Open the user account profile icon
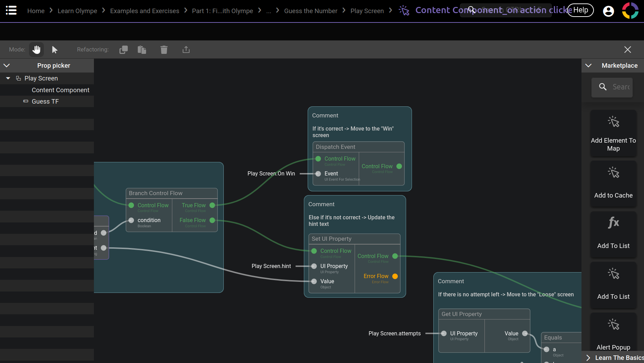Screen dimensions: 644x363 pos(608,11)
